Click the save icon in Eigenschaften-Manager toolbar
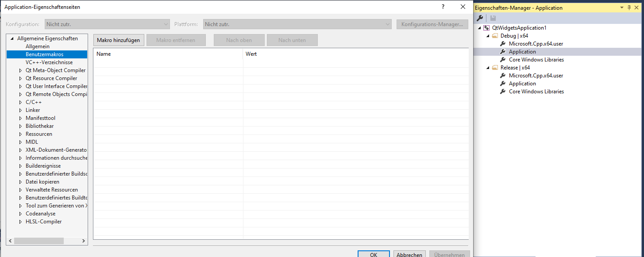 pyautogui.click(x=493, y=18)
